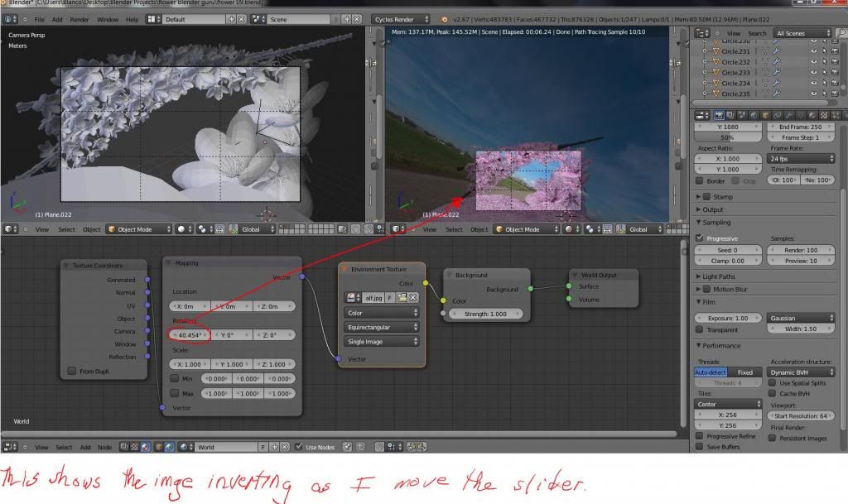Toggle visibility eye of Circle.232
The height and width of the screenshot is (504, 848).
[813, 62]
